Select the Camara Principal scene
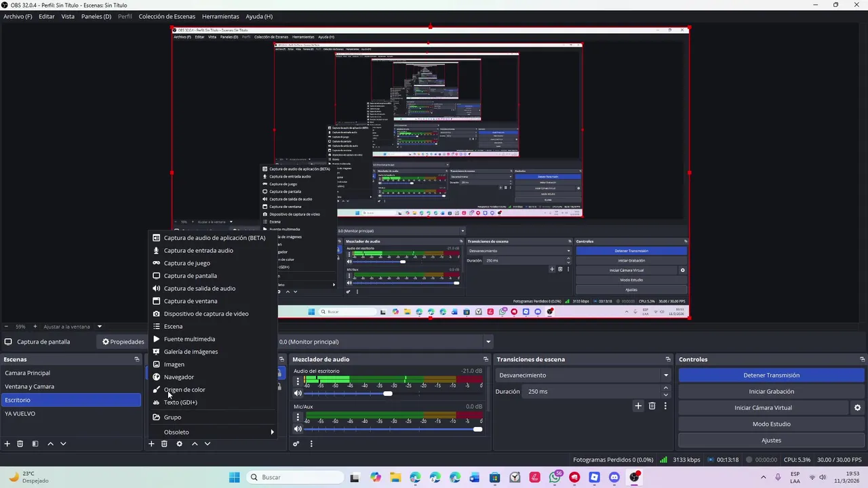 pos(71,373)
